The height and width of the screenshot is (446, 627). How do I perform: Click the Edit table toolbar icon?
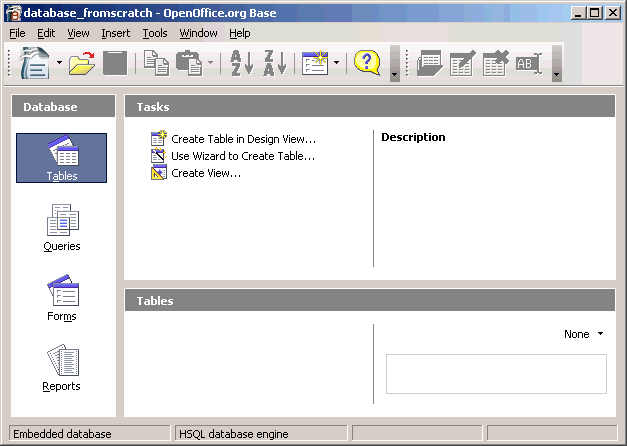point(463,63)
